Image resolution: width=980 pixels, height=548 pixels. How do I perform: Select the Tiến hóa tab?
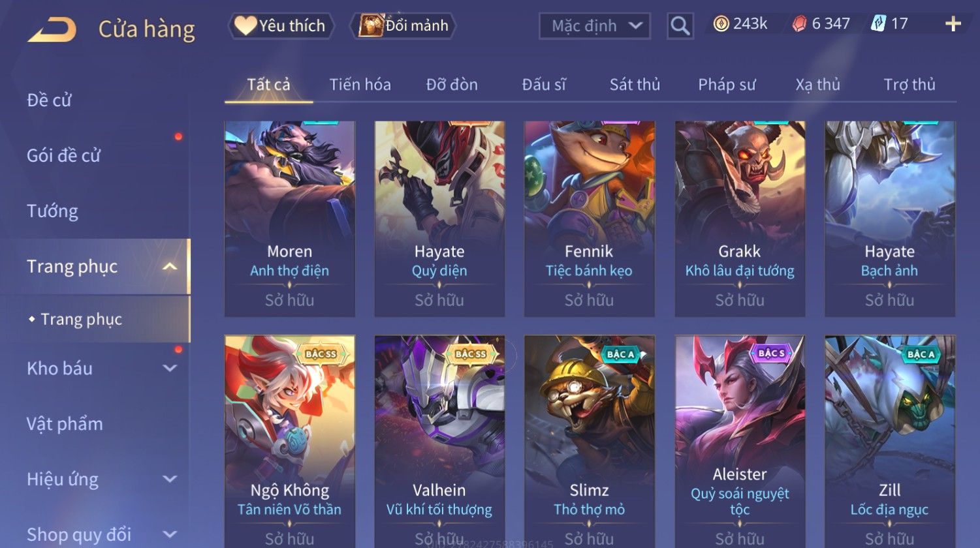pyautogui.click(x=360, y=84)
